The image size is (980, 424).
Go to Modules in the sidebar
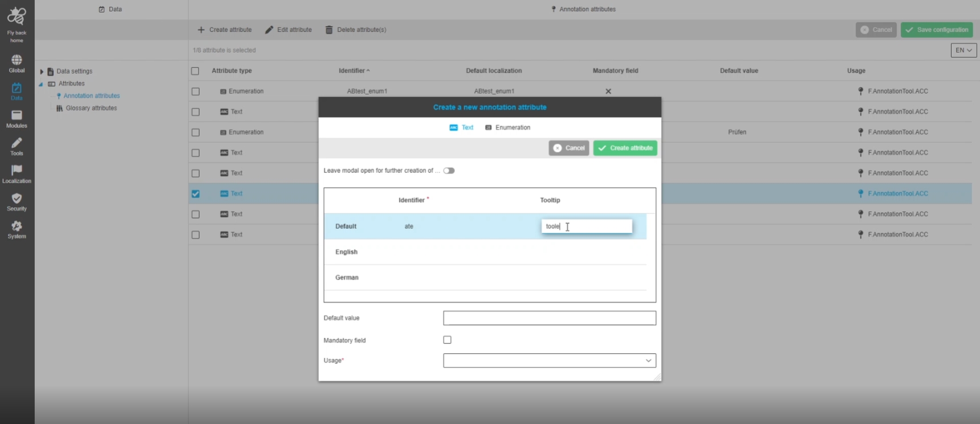click(x=17, y=119)
